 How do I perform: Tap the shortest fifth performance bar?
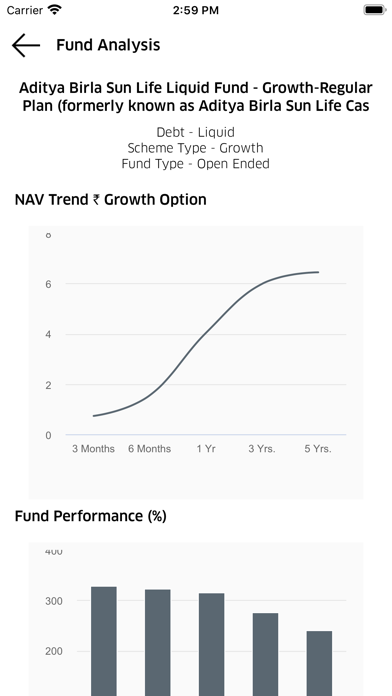pos(319,663)
